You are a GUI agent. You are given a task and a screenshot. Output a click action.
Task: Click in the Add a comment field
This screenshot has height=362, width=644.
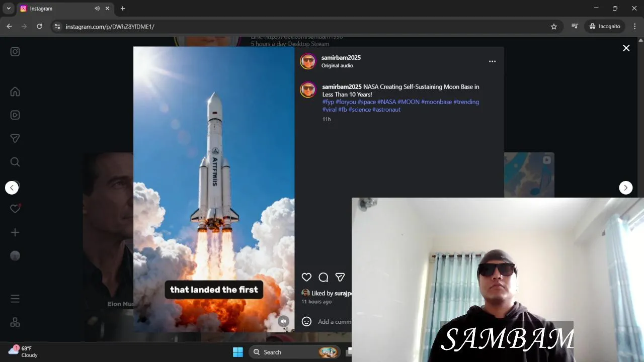(335, 322)
